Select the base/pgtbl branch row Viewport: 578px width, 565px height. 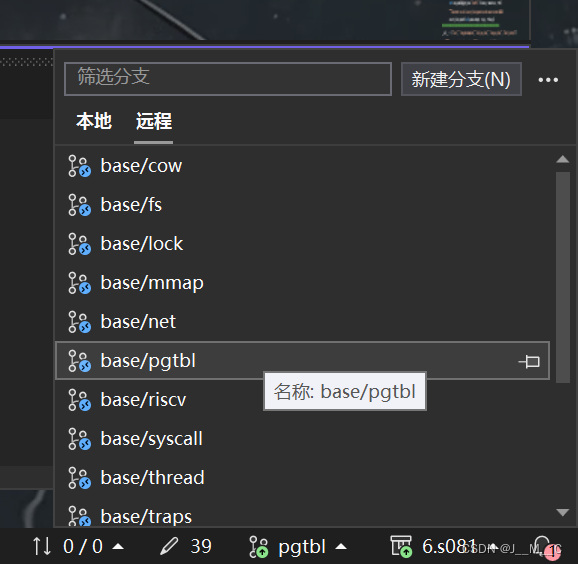tap(302, 361)
